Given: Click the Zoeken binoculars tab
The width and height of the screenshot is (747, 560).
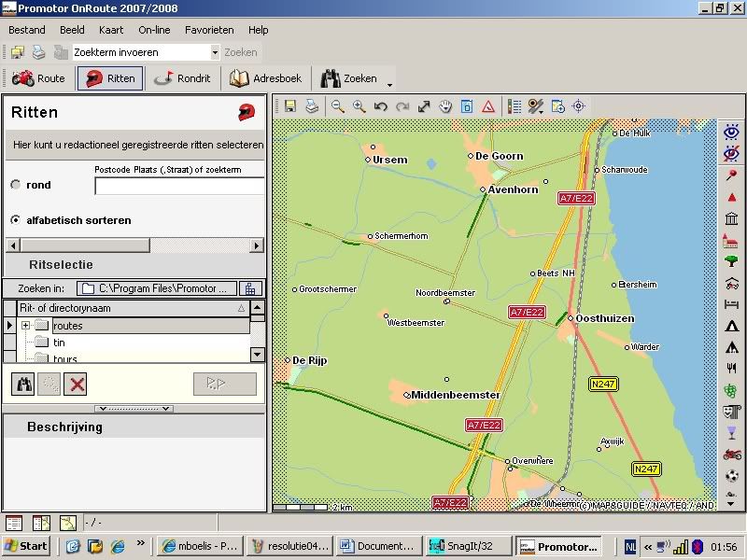Looking at the screenshot, I should pos(349,78).
